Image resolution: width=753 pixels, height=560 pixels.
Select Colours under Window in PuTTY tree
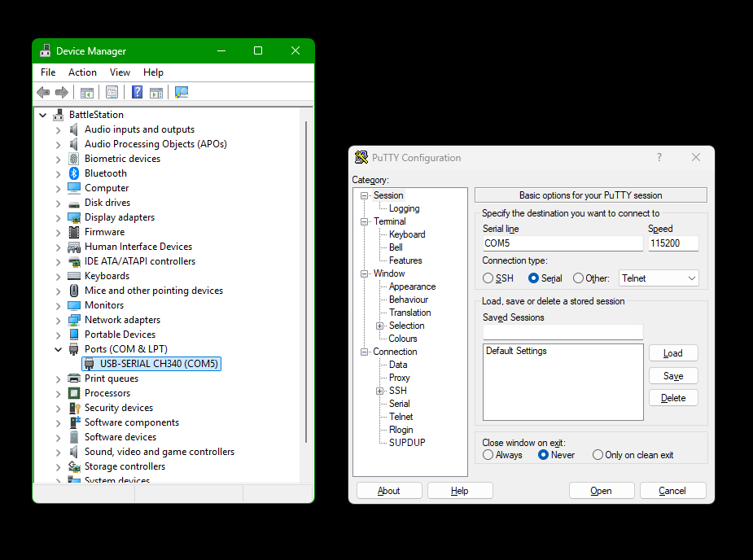coord(403,339)
